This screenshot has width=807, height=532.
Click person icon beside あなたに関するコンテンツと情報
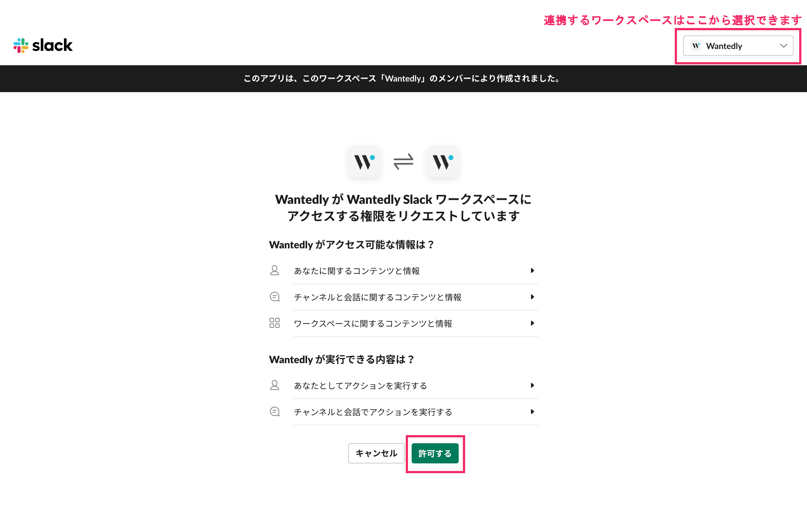[274, 271]
